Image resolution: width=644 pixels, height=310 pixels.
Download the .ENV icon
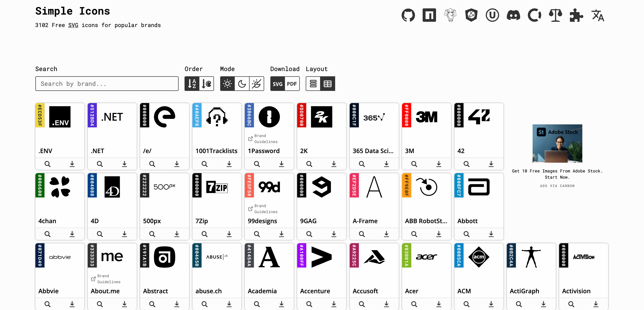tap(72, 164)
